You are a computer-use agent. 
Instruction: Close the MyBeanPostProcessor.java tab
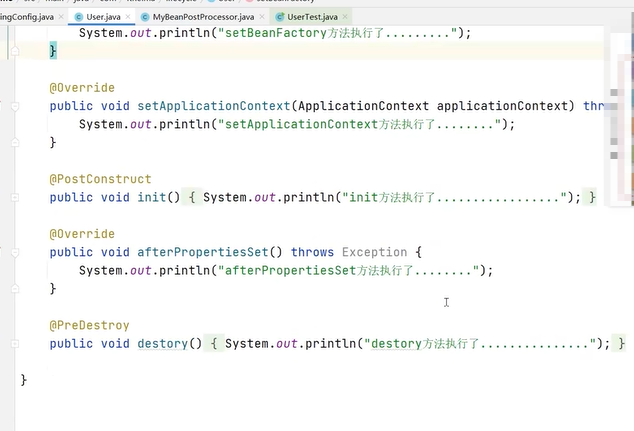point(262,17)
